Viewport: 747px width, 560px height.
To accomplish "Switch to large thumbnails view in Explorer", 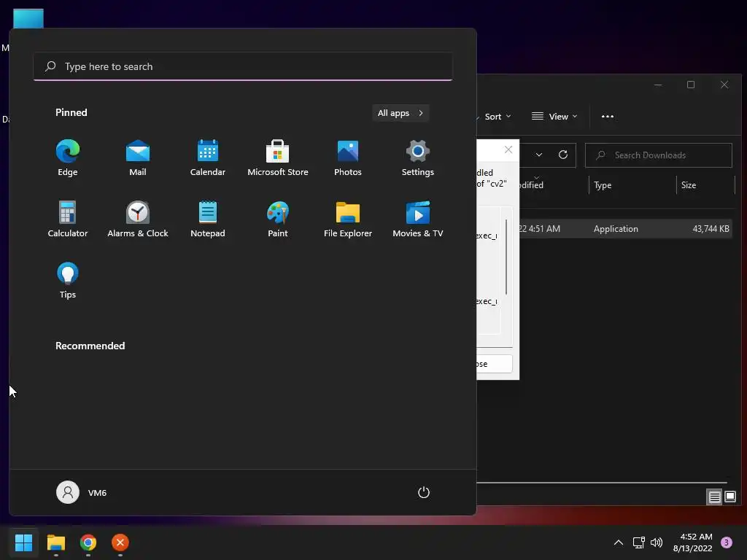I will [x=729, y=497].
